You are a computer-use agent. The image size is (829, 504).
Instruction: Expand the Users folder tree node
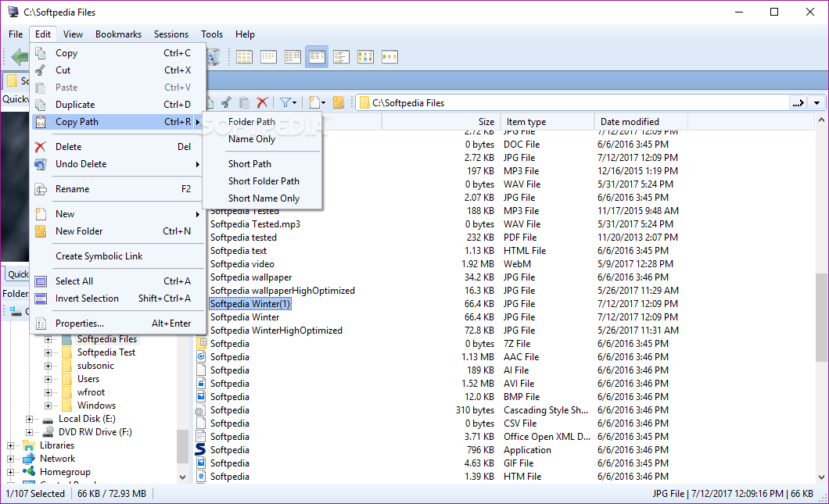[x=48, y=379]
